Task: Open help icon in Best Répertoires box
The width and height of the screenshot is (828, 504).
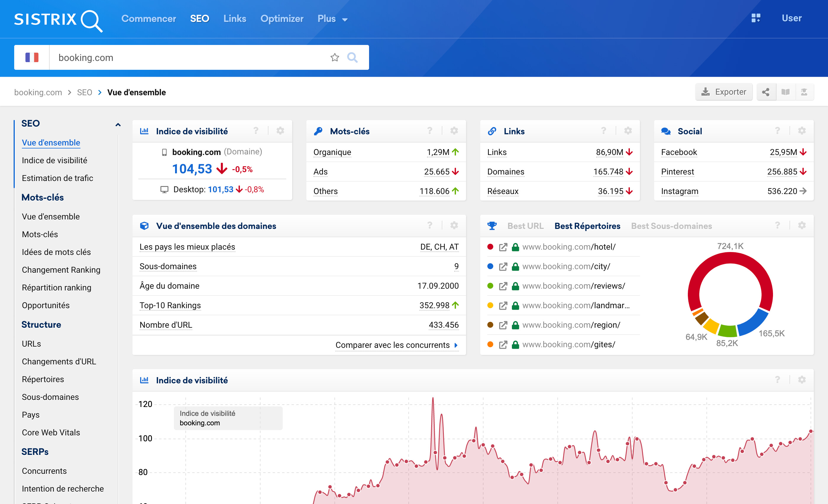Action: tap(777, 225)
